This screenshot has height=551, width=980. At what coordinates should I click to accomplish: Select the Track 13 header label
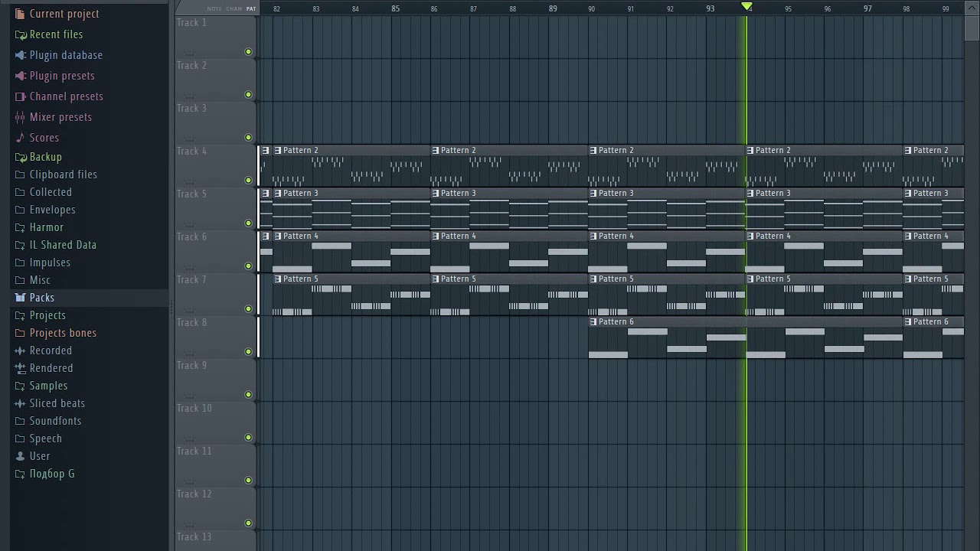coord(194,537)
